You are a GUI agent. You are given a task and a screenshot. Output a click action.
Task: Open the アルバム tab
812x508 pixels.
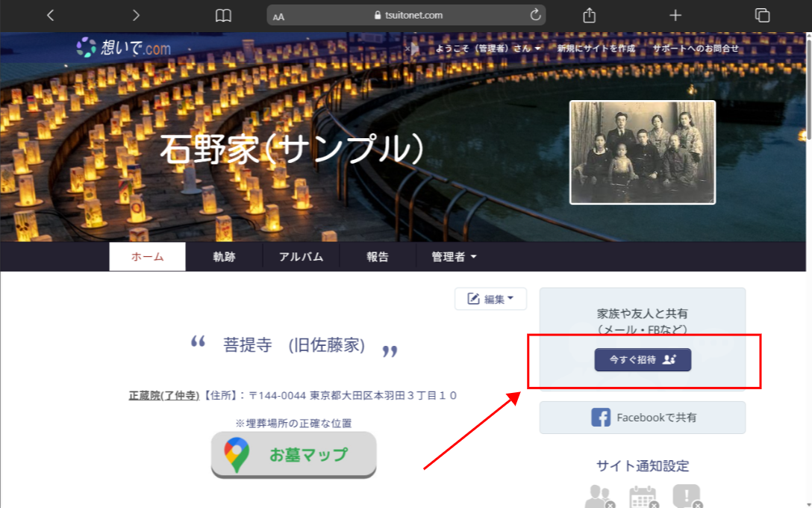pos(301,256)
